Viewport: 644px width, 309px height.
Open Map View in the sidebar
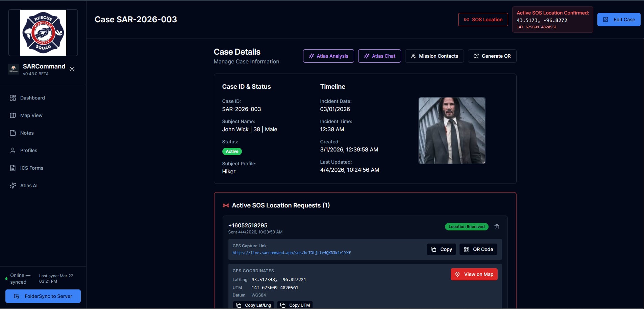tap(31, 115)
